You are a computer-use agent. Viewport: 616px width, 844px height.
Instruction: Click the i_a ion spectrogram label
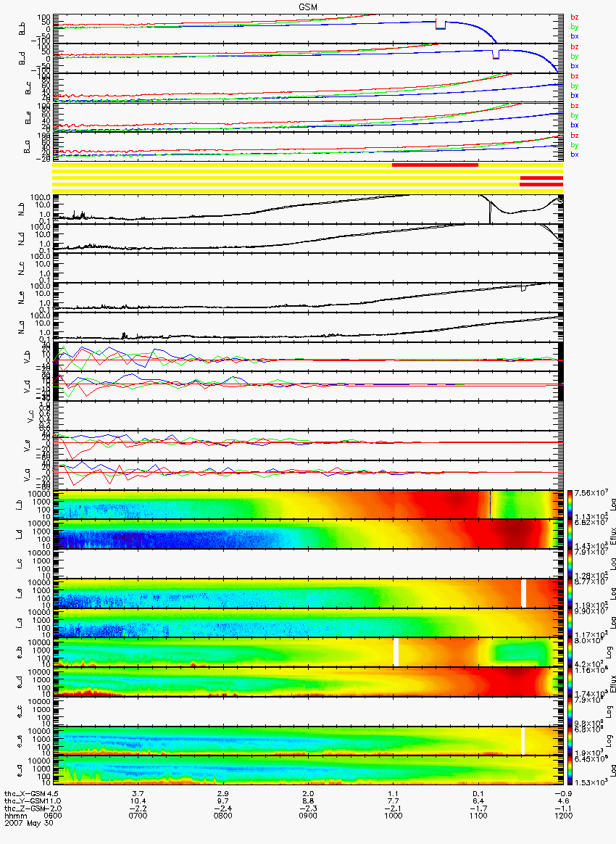point(20,624)
